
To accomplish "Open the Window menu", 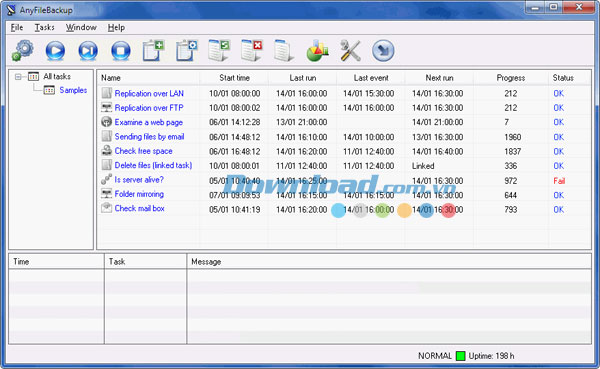I will coord(81,28).
